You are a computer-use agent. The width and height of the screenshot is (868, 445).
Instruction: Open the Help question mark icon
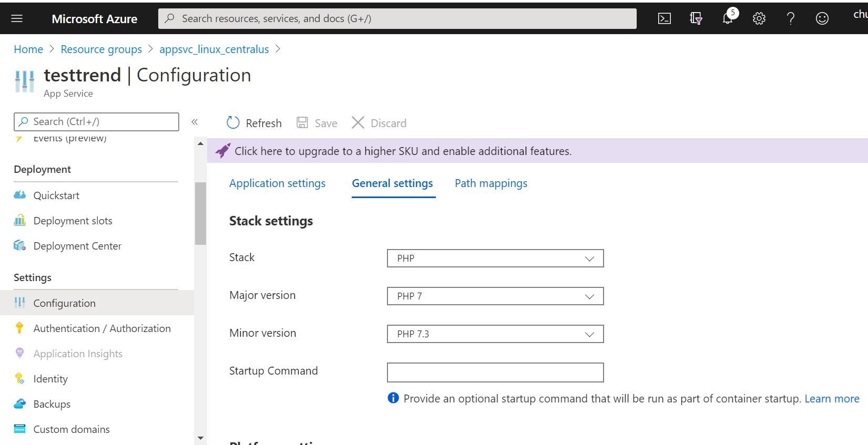[790, 19]
